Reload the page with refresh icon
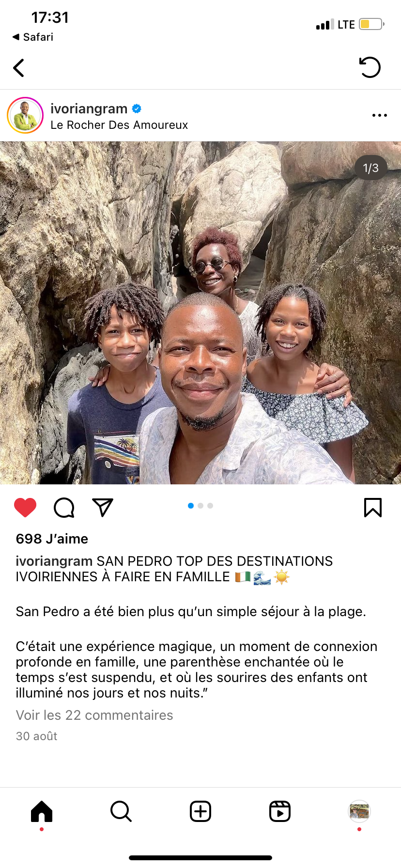This screenshot has width=401, height=868. point(370,67)
